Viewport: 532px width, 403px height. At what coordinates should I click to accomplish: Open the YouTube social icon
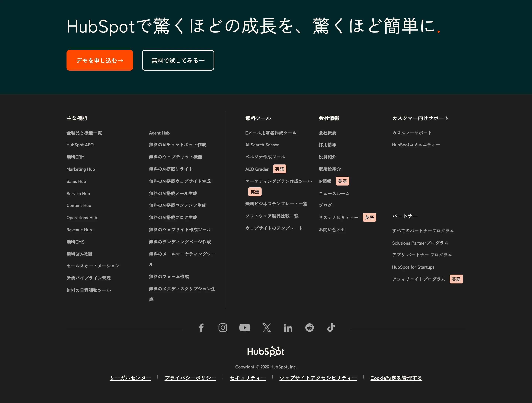245,328
